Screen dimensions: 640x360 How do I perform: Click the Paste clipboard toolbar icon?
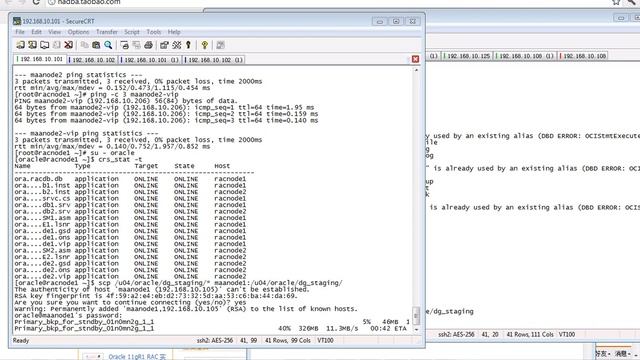coord(96,45)
